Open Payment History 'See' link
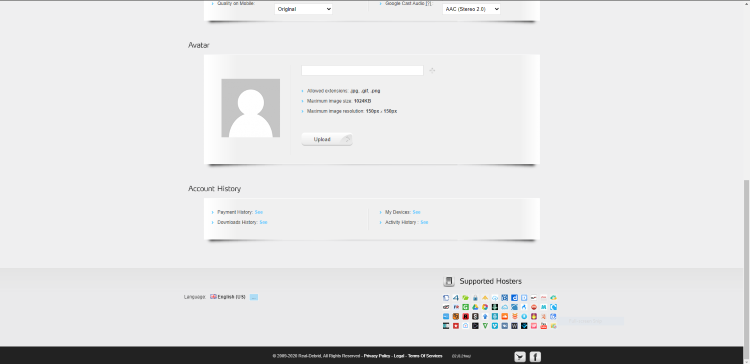The height and width of the screenshot is (364, 750). [259, 212]
